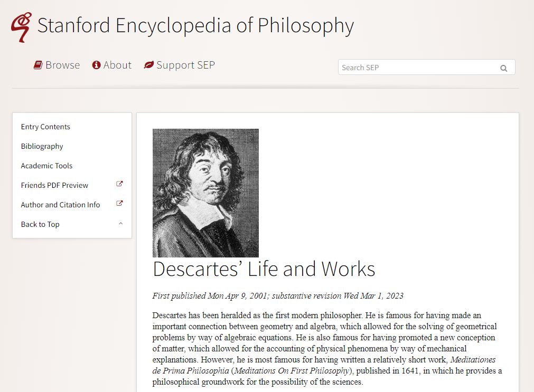Open the Browse menu
The height and width of the screenshot is (392, 534).
pyautogui.click(x=57, y=65)
